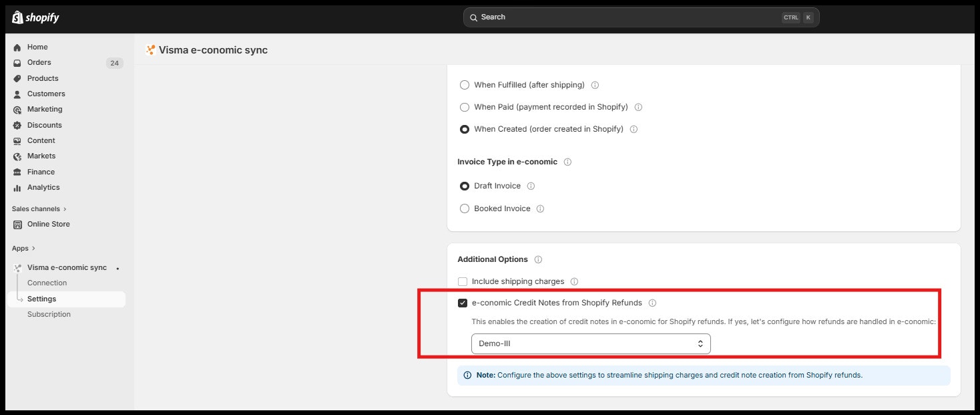
Task: Click info icon beside Include shipping charges
Action: pyautogui.click(x=574, y=282)
